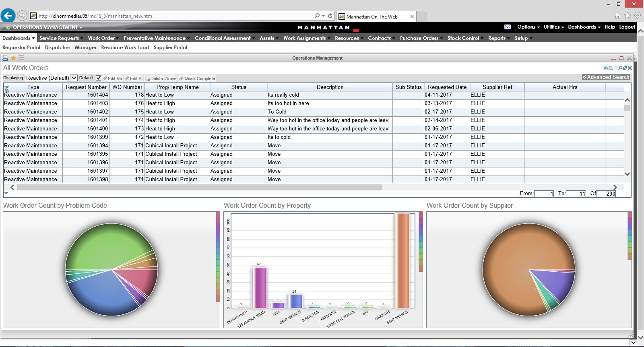
Task: Click the blue expand-arrows icon above grid
Action: 625,68
